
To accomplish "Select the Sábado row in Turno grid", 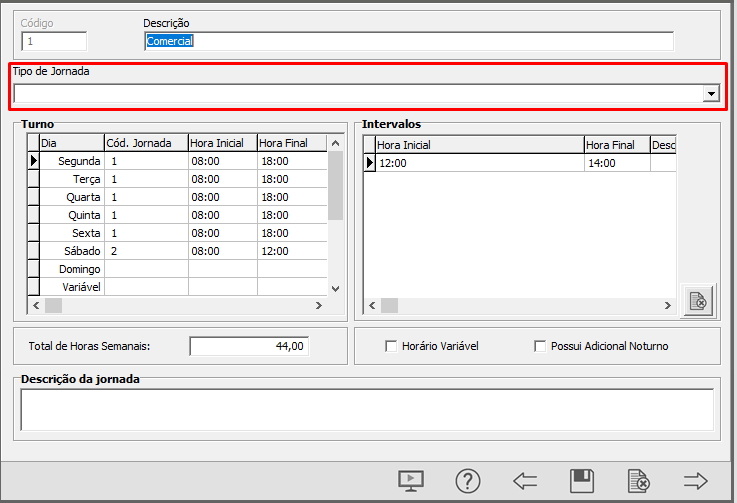I will [80, 251].
